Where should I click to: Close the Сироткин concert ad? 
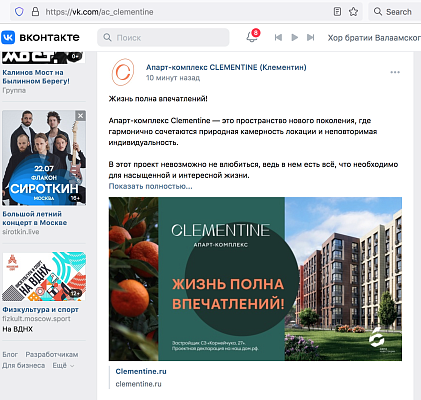pos(80,116)
